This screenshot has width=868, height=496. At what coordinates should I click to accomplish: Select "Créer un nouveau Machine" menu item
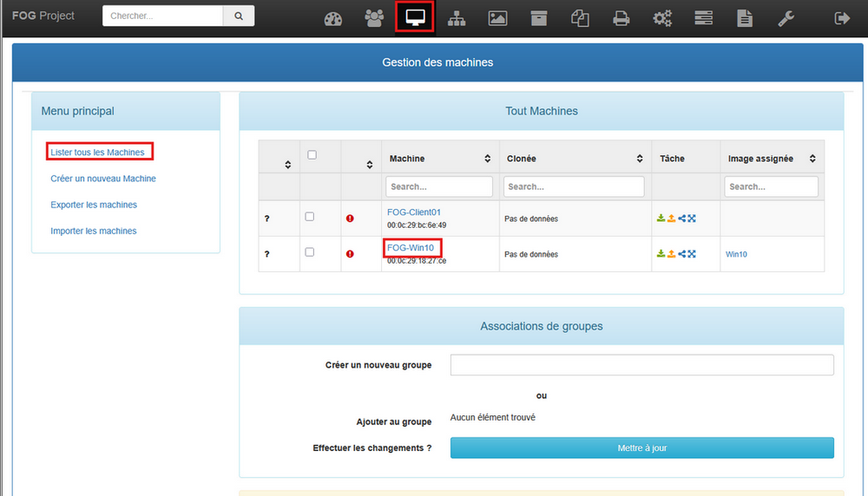click(103, 179)
